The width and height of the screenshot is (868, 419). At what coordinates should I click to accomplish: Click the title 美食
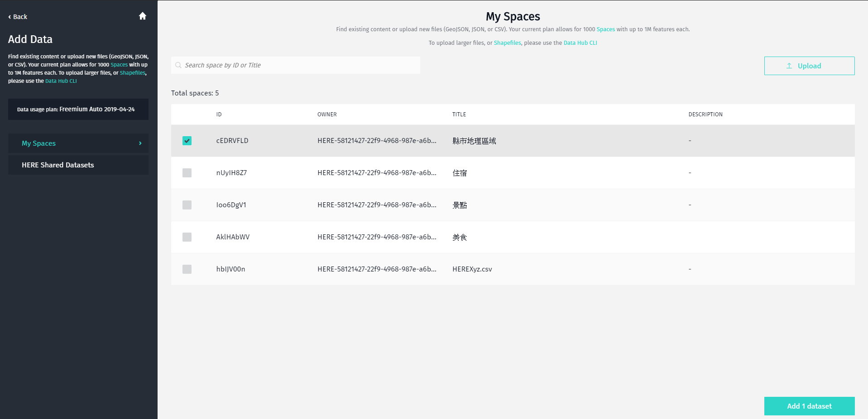pos(460,238)
